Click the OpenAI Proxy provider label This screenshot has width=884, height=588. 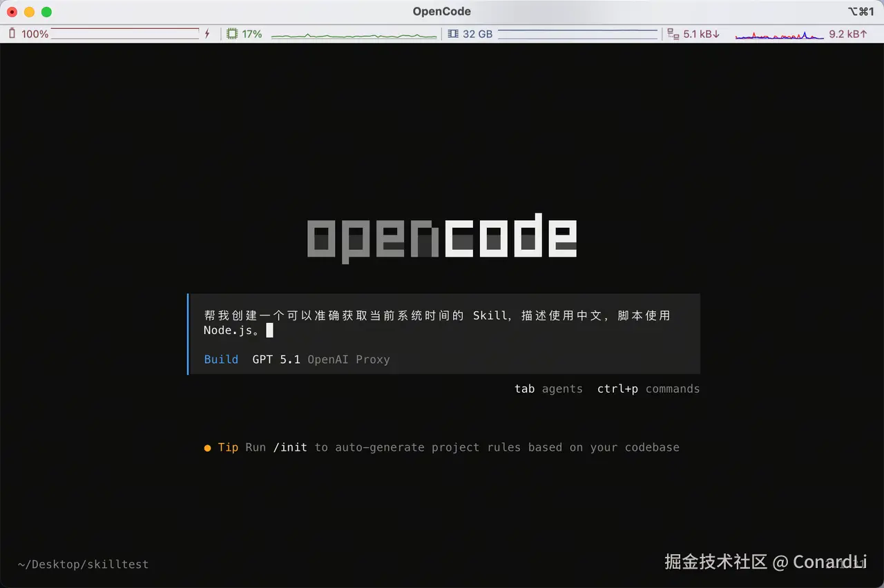(x=349, y=360)
